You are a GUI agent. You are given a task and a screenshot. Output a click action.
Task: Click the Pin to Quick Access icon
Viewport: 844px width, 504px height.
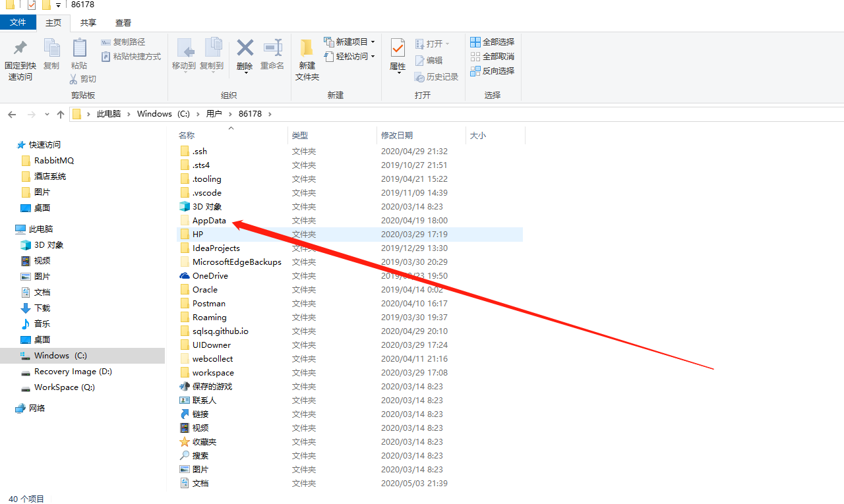[x=20, y=48]
